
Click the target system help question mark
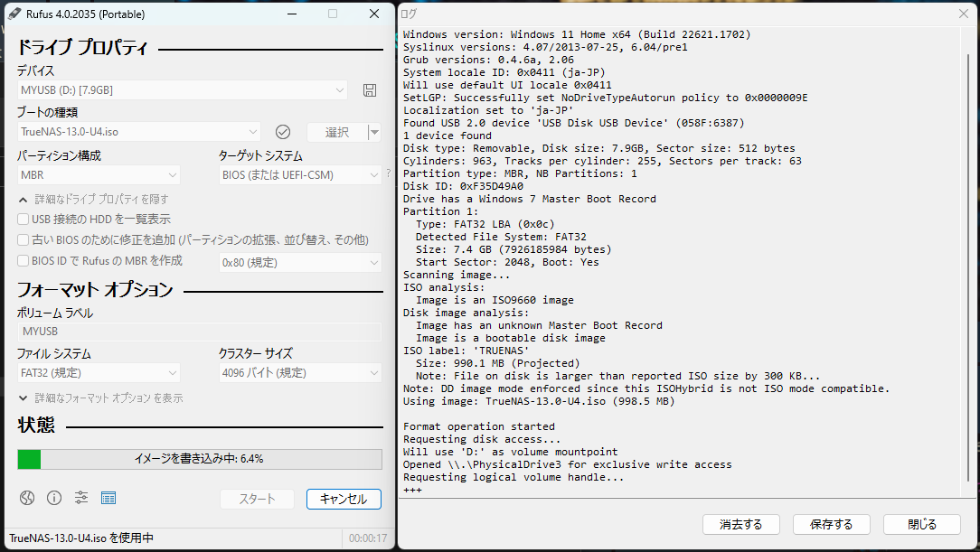[388, 173]
